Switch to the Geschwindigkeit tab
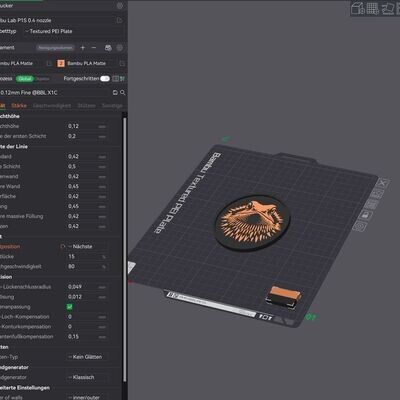 pyautogui.click(x=52, y=106)
